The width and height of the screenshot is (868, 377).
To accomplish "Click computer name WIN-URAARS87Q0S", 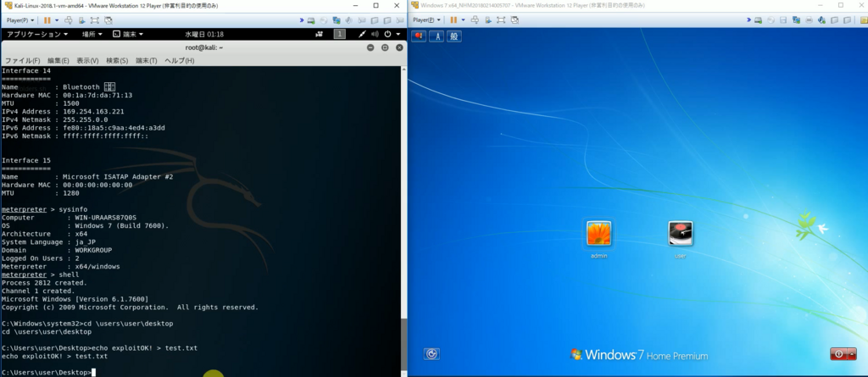I will point(106,218).
